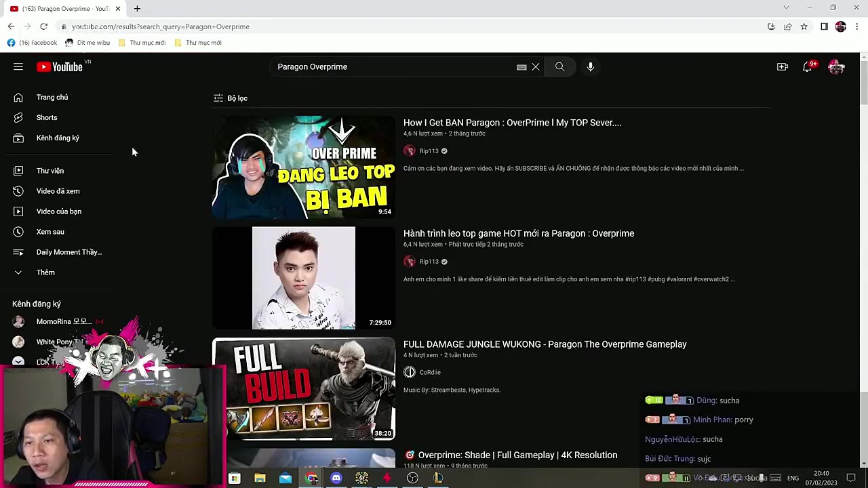Image resolution: width=868 pixels, height=488 pixels.
Task: Open the 'Dit me wibu' bookmark
Action: click(x=87, y=43)
